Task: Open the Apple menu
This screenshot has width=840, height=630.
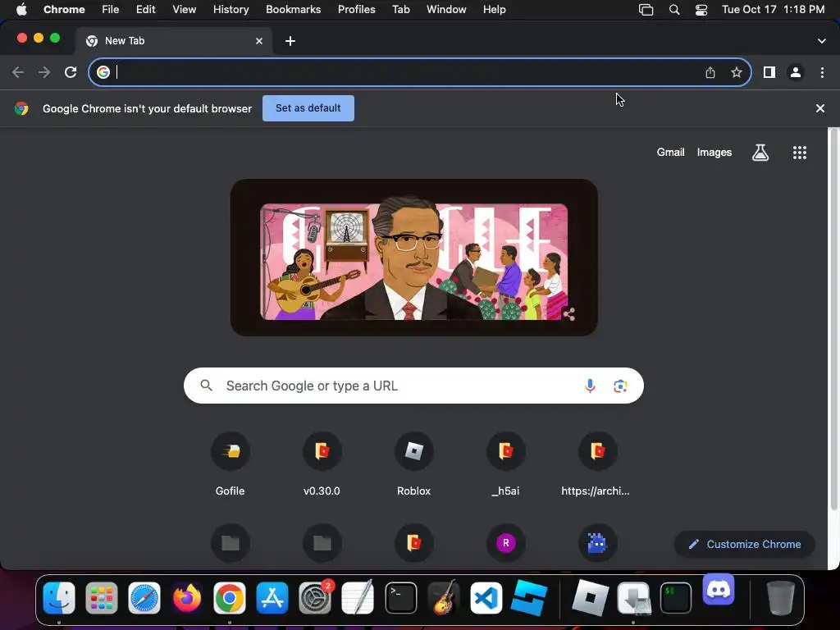Action: [x=21, y=10]
